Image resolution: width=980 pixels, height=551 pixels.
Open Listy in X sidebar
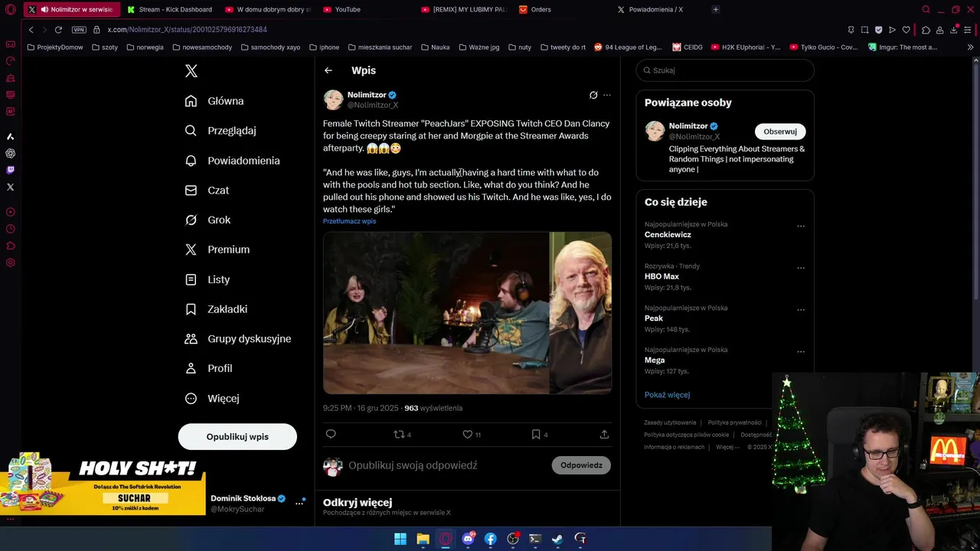pos(207,279)
